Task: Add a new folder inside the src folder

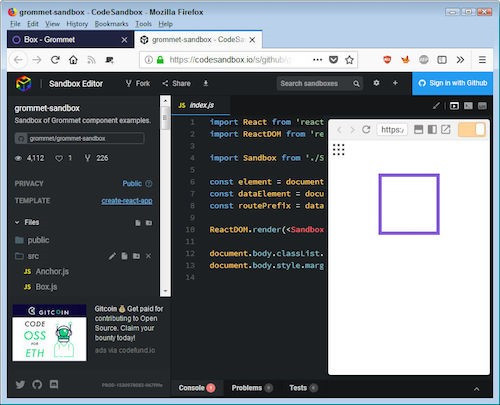Action: (x=136, y=256)
